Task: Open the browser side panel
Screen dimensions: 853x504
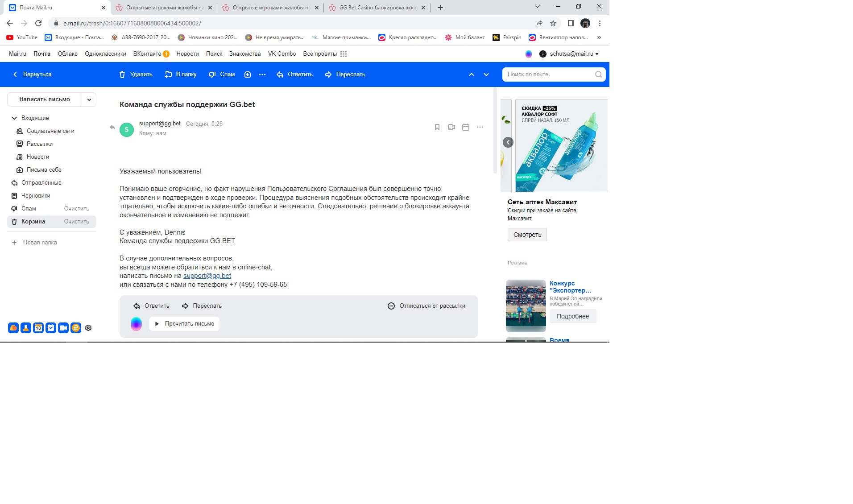Action: pyautogui.click(x=571, y=23)
